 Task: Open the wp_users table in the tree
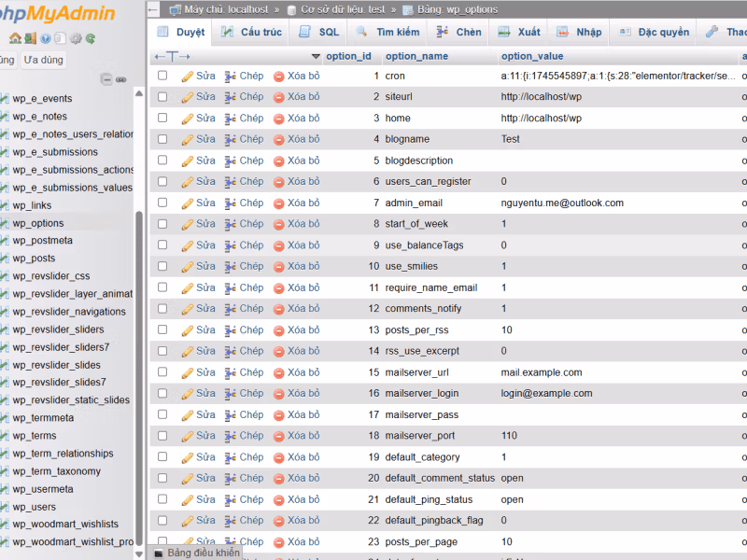(x=34, y=507)
